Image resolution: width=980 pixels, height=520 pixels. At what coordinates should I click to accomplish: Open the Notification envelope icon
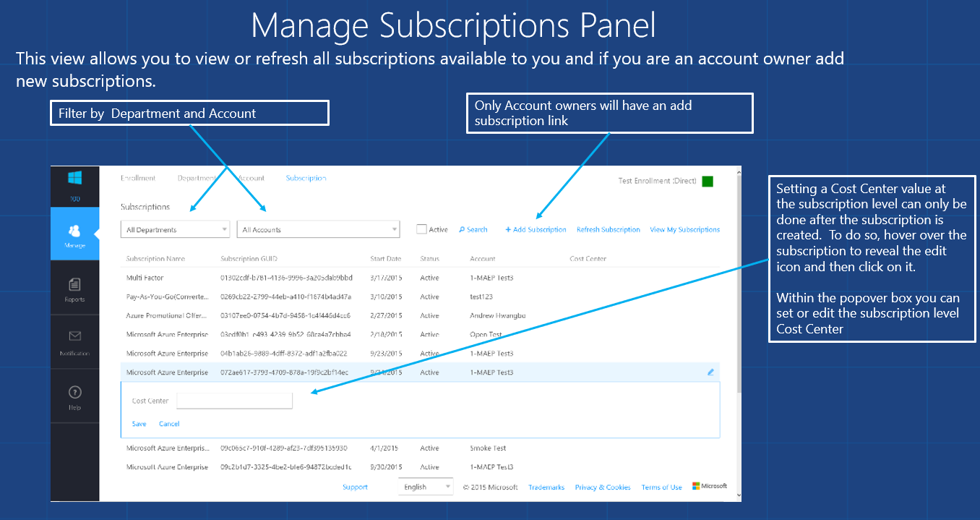(x=74, y=336)
